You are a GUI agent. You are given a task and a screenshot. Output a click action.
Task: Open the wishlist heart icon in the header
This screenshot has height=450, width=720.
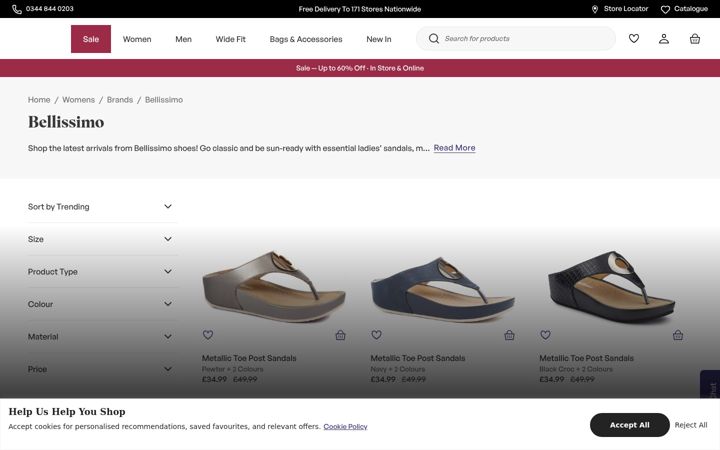(634, 39)
